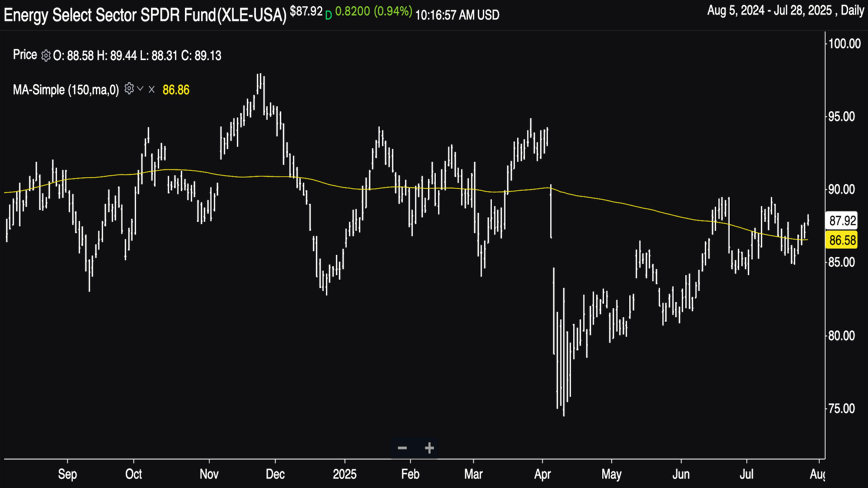Click the 75.00 price axis label
Screen dimensions: 868x488
[x=842, y=408]
